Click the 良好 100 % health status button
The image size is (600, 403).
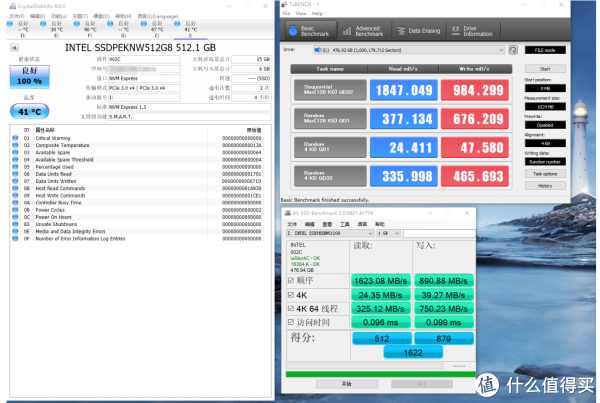[29, 77]
